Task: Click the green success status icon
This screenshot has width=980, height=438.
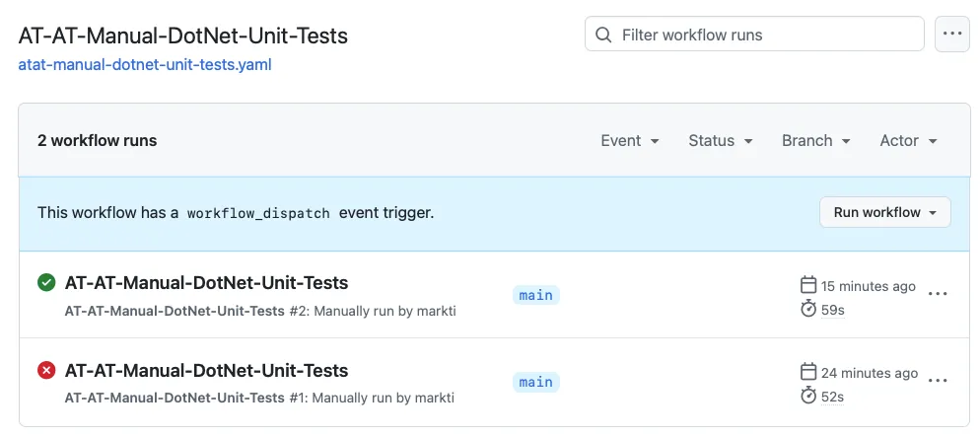Action: 46,283
